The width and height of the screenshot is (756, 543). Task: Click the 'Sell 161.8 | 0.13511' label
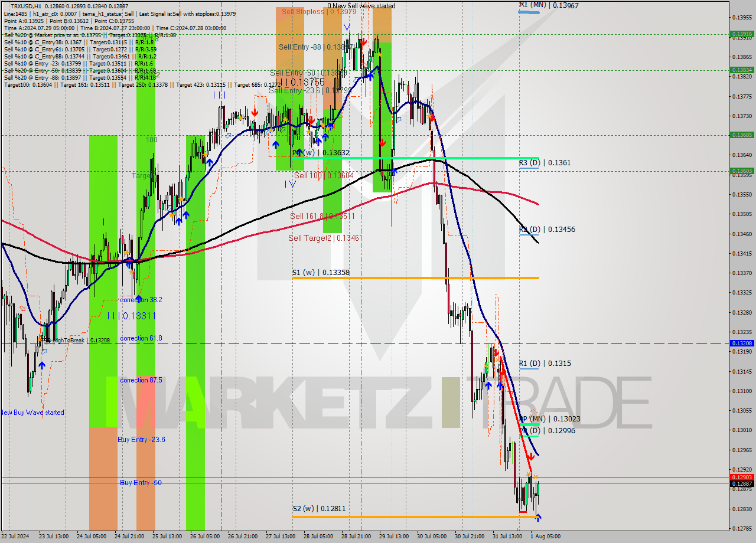322,216
